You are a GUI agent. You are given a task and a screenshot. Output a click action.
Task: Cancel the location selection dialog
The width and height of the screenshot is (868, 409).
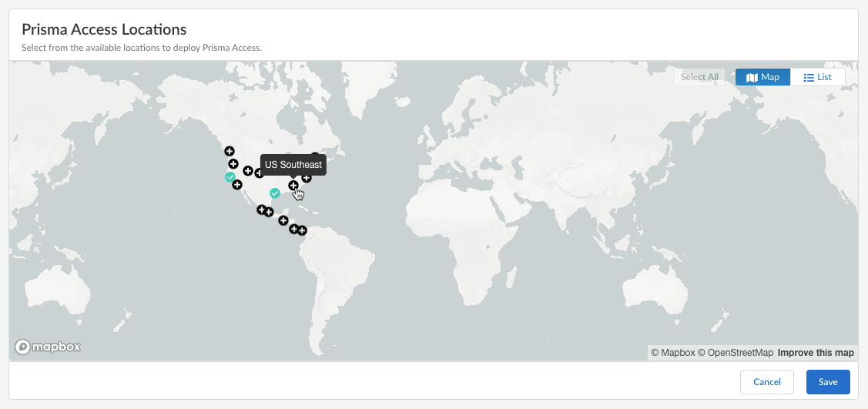click(x=767, y=382)
